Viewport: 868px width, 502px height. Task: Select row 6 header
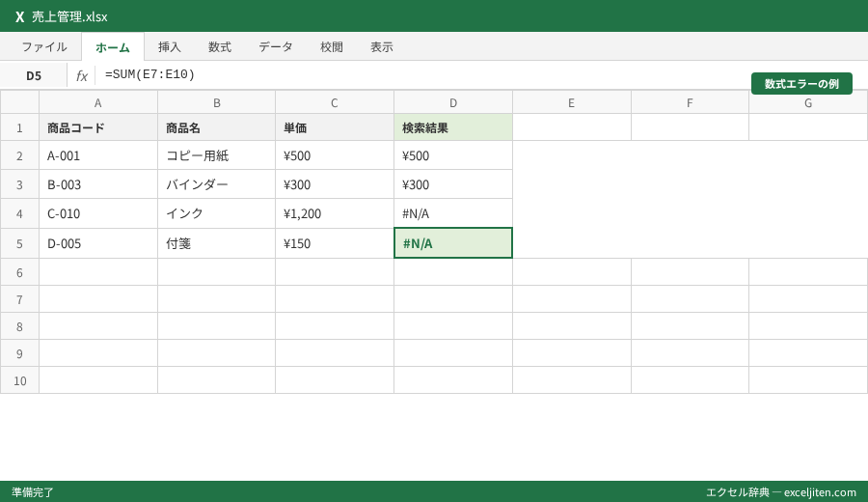(20, 272)
